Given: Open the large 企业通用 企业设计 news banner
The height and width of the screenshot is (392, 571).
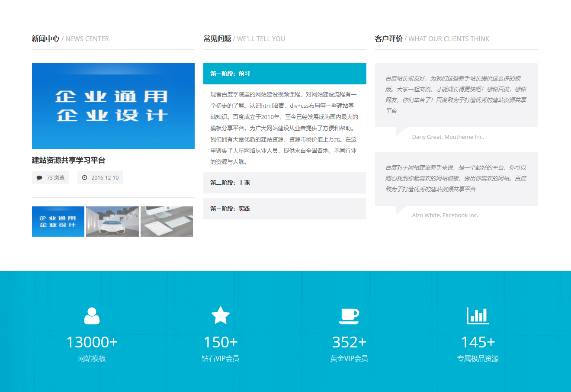Looking at the screenshot, I should click(x=113, y=106).
